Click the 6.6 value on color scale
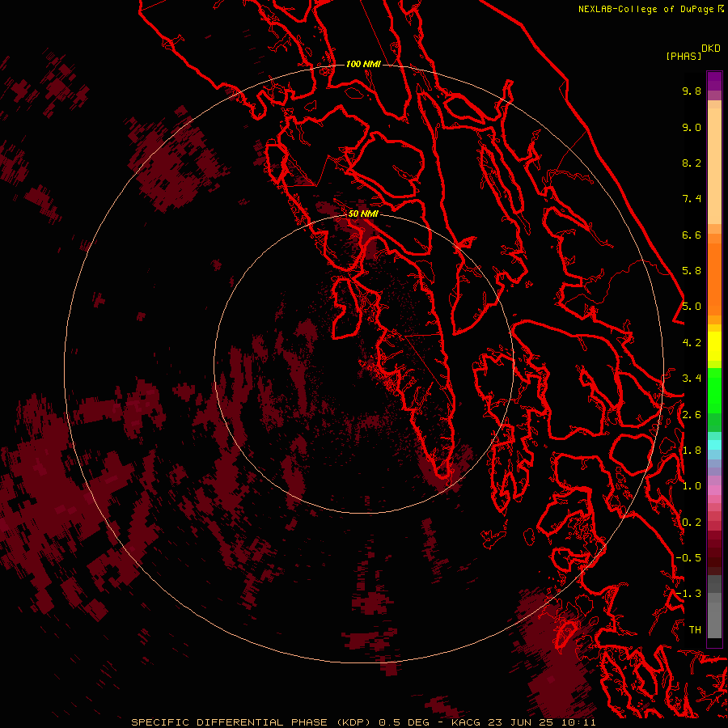This screenshot has width=728, height=728. (x=692, y=235)
